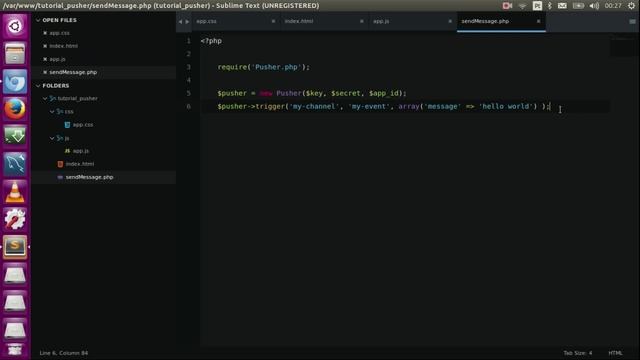The width and height of the screenshot is (640, 360).
Task: Go to previous tab with left arrow
Action: pos(180,22)
